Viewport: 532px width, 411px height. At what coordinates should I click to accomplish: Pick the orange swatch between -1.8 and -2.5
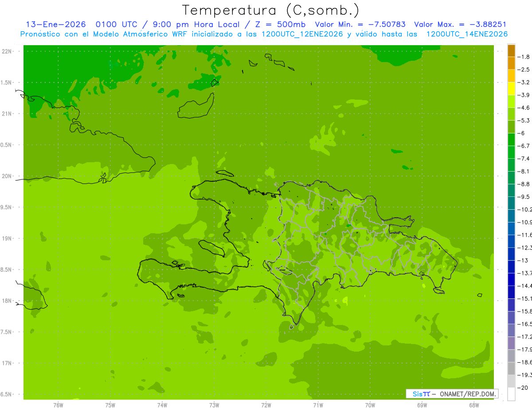[x=511, y=63]
